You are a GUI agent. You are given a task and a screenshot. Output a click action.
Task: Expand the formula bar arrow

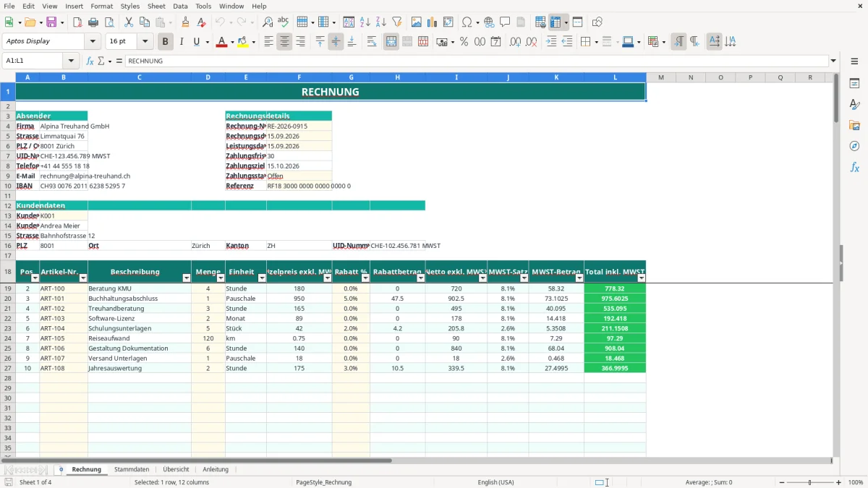click(833, 61)
